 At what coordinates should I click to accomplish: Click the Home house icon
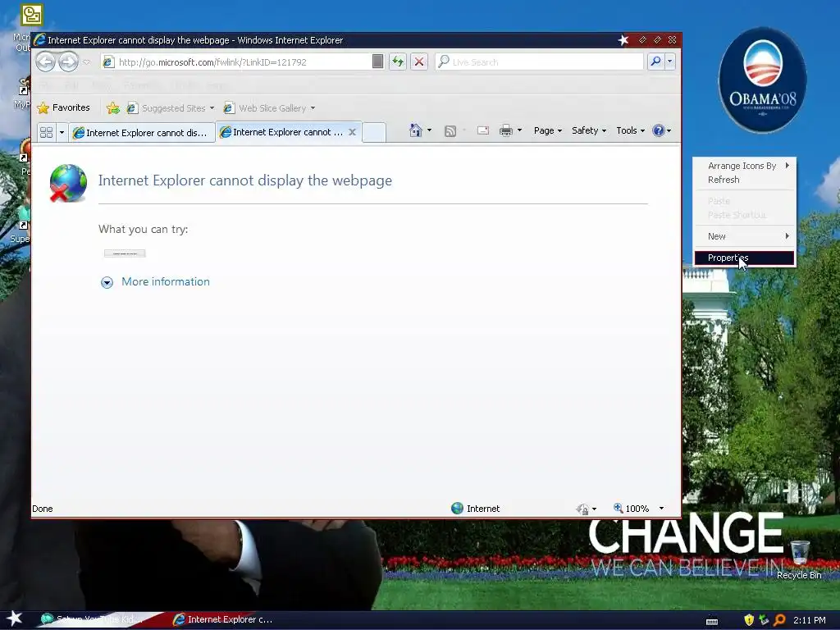click(416, 130)
